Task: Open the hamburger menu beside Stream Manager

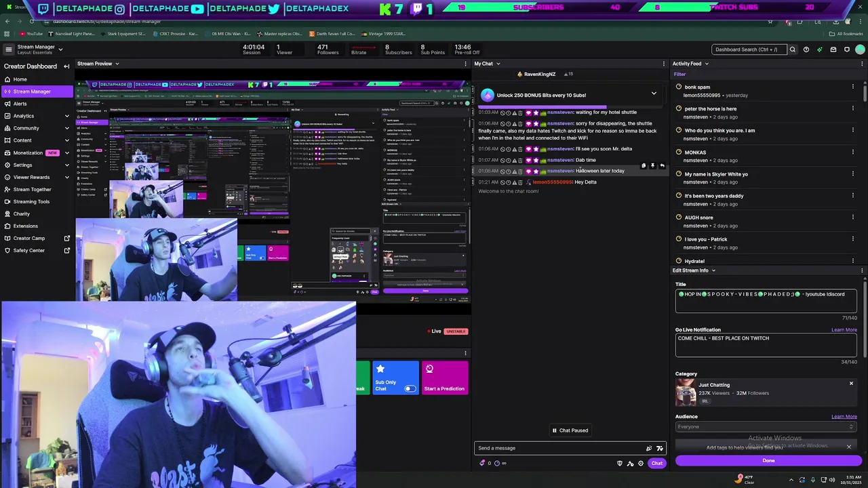Action: [8, 49]
